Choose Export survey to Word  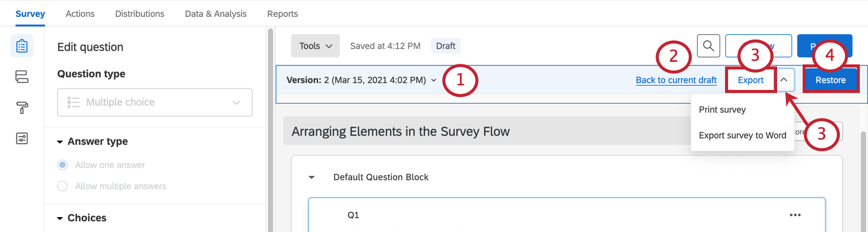[742, 135]
